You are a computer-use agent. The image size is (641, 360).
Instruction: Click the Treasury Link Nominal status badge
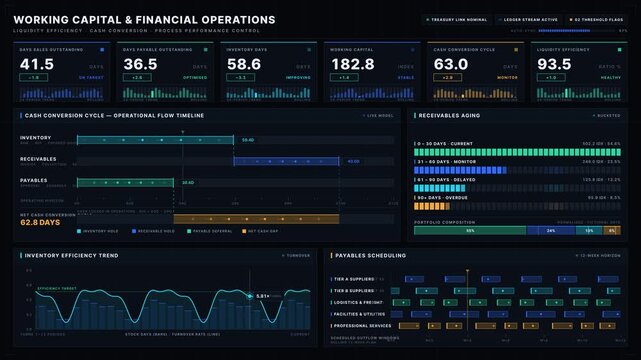[x=456, y=20]
